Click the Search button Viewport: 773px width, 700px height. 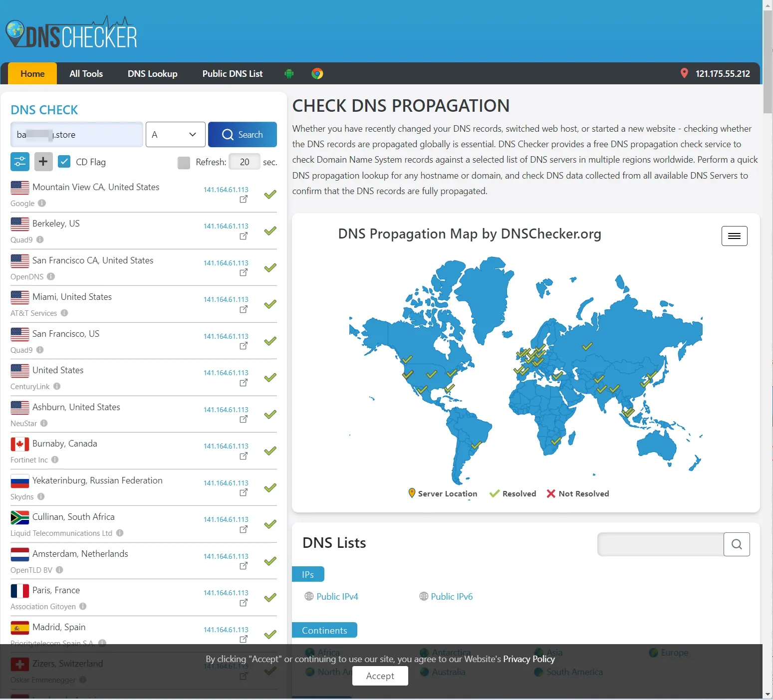point(243,135)
